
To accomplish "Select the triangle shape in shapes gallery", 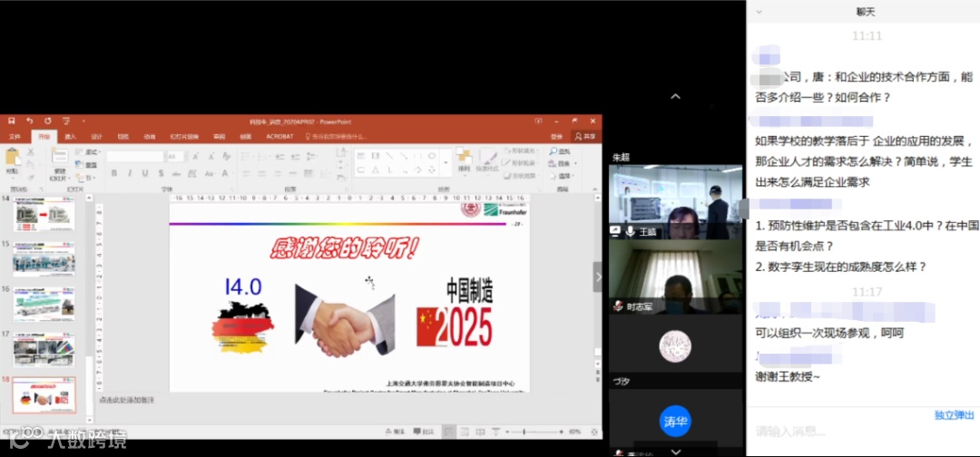I will coord(376,170).
